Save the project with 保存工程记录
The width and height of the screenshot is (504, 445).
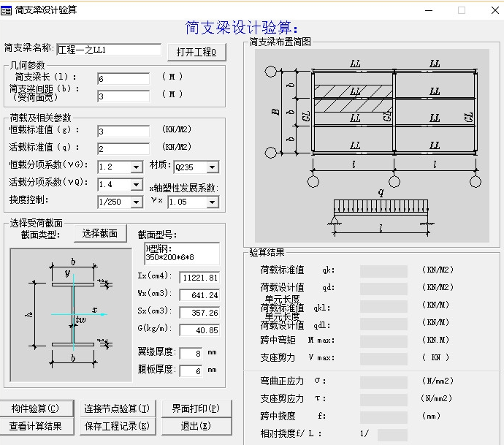tap(116, 426)
